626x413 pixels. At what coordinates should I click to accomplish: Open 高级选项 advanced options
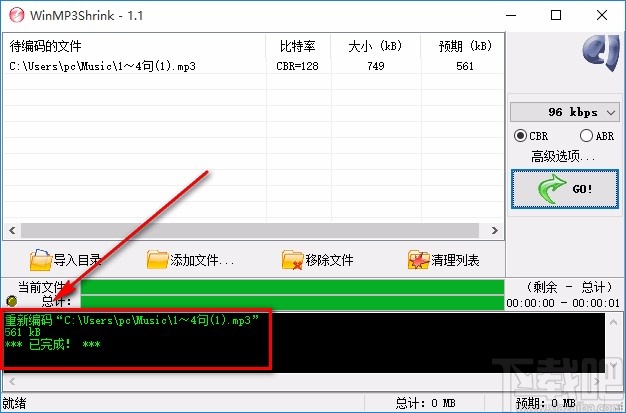(563, 156)
